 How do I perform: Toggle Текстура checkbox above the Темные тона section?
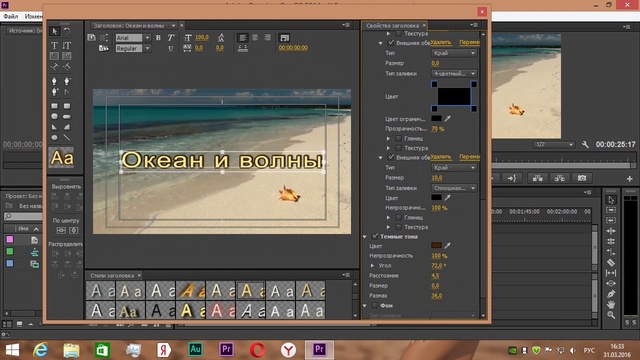[398, 227]
